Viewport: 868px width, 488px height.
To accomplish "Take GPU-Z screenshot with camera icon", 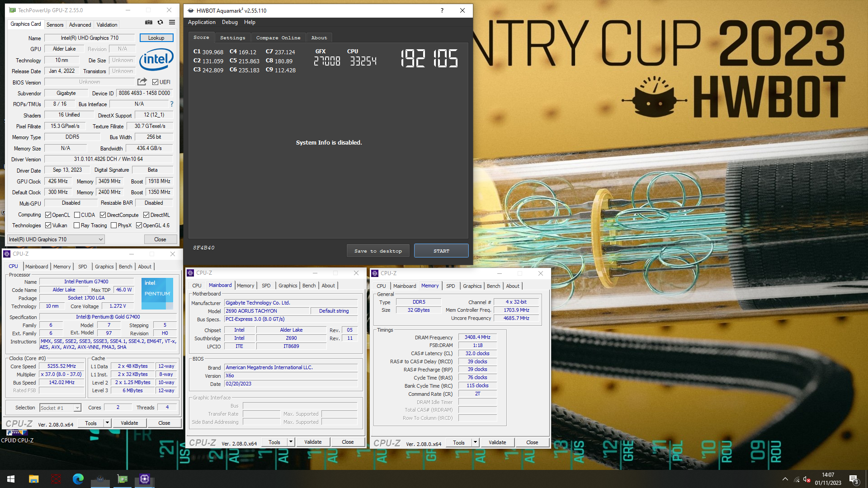I will (x=148, y=22).
